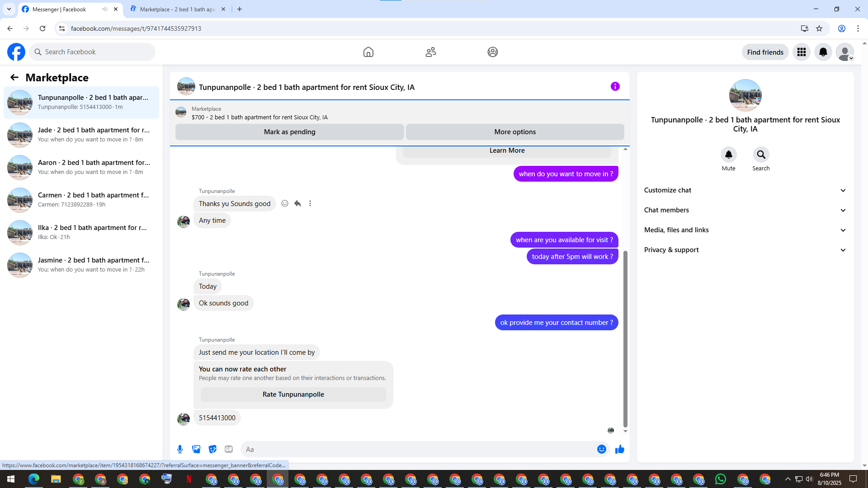Attach a photo using the image icon
This screenshot has width=868, height=488.
coord(196,449)
